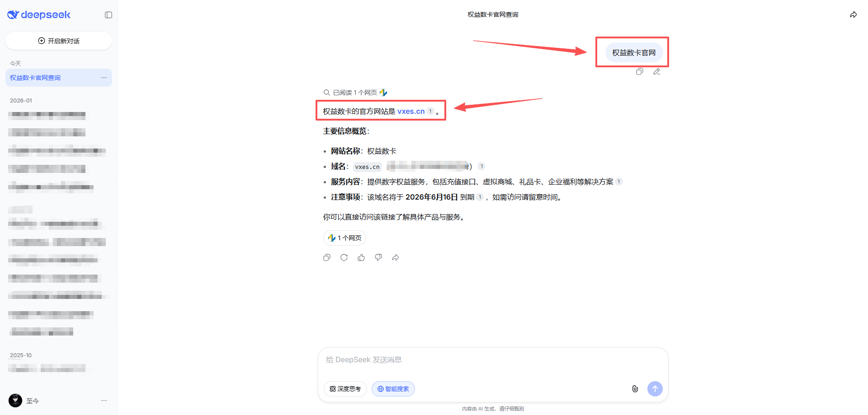The height and width of the screenshot is (415, 868).
Task: Edit the sent message 权益数卡官网
Action: coord(656,71)
